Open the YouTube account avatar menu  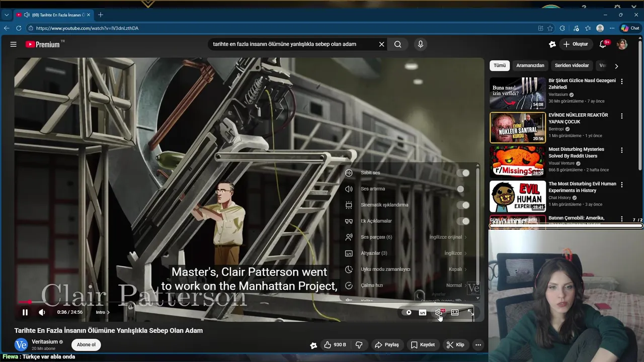622,44
